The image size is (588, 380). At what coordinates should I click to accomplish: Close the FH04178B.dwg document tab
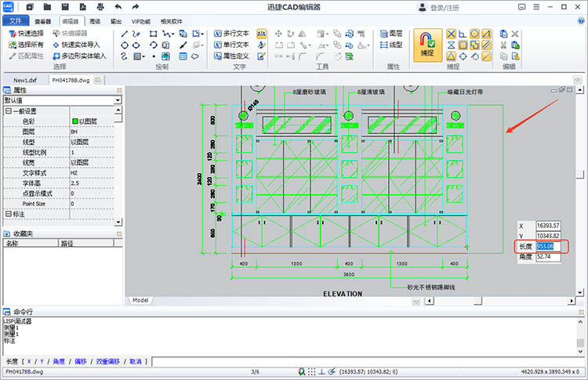(97, 80)
